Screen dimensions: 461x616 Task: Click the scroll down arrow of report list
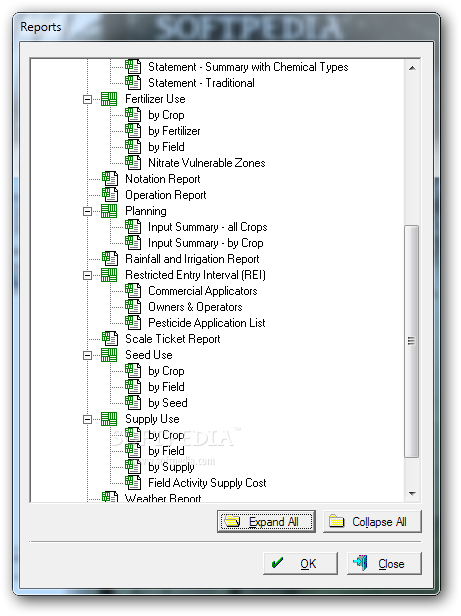(x=412, y=493)
